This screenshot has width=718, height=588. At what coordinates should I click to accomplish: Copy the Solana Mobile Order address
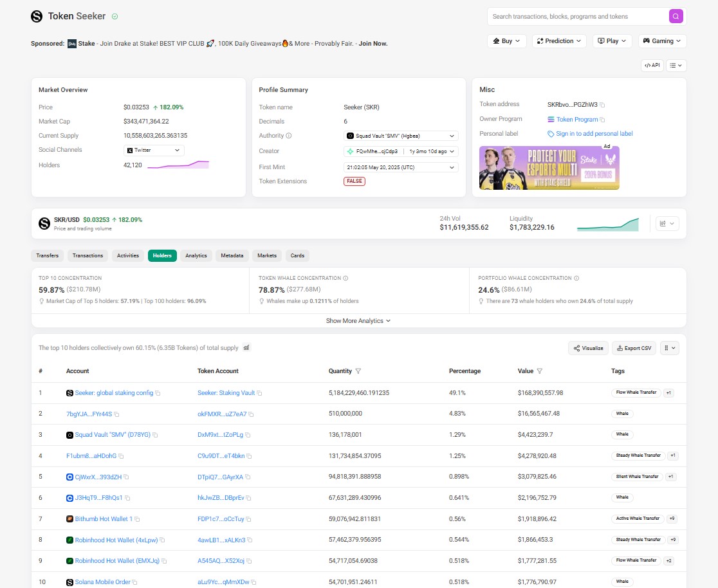[x=135, y=582]
